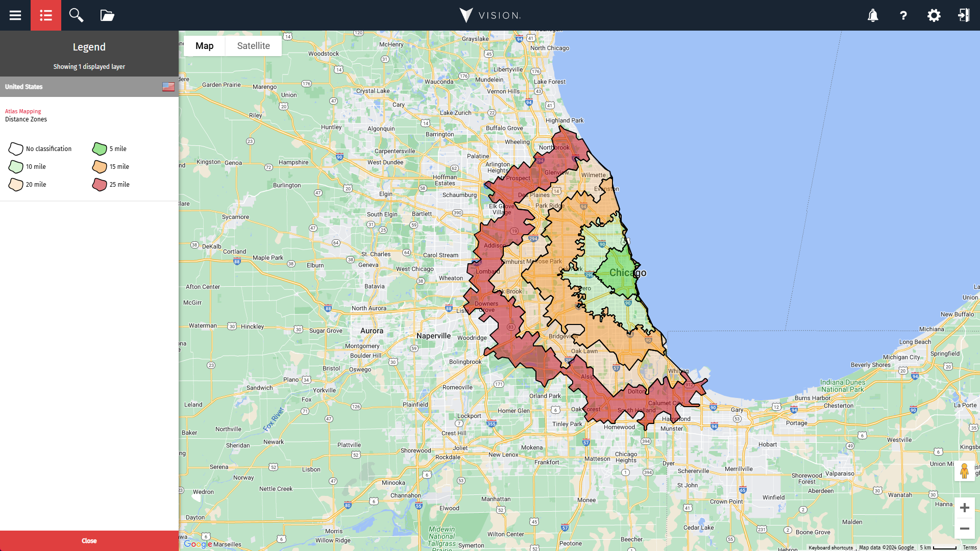Open the hamburger main menu
This screenshot has width=980, height=551.
click(x=15, y=15)
